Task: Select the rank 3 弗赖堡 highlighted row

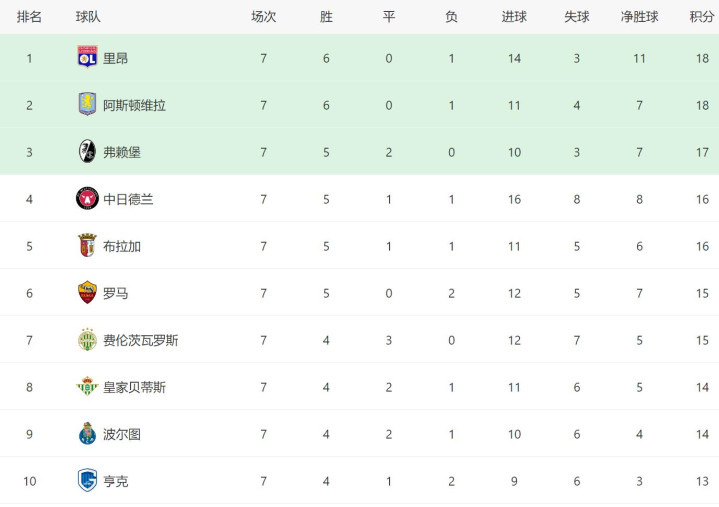Action: pyautogui.click(x=359, y=152)
